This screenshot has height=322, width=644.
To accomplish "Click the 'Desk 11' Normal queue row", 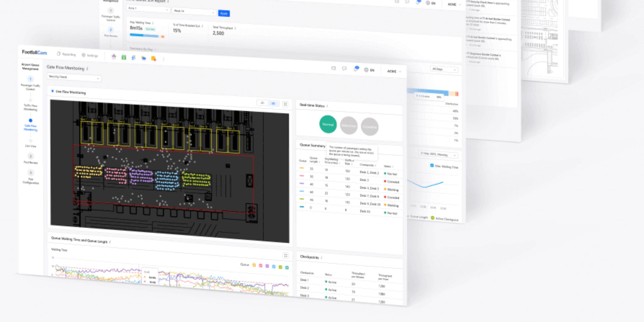I will point(349,210).
